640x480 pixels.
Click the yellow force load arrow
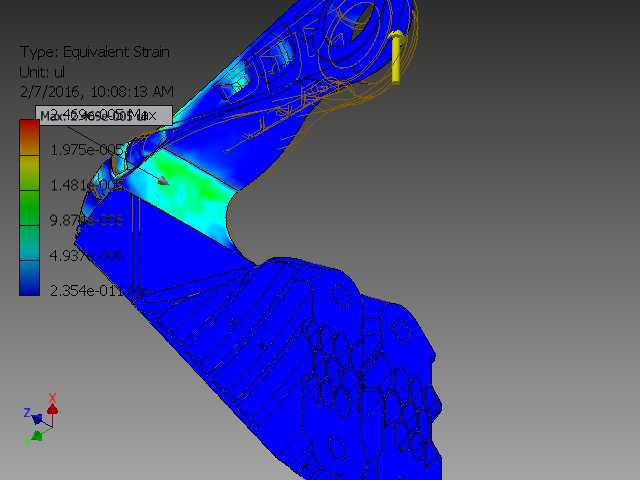(x=396, y=57)
